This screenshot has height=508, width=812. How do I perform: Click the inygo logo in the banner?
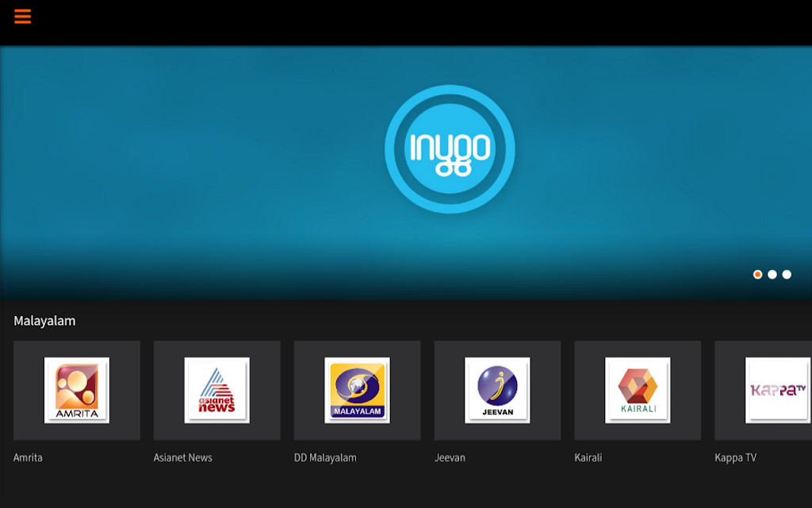(x=450, y=148)
